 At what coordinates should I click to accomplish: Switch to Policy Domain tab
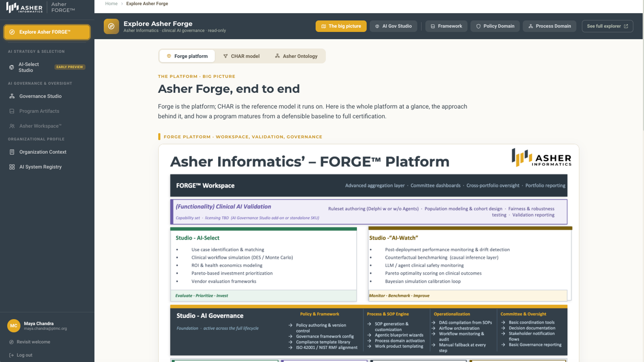(495, 26)
